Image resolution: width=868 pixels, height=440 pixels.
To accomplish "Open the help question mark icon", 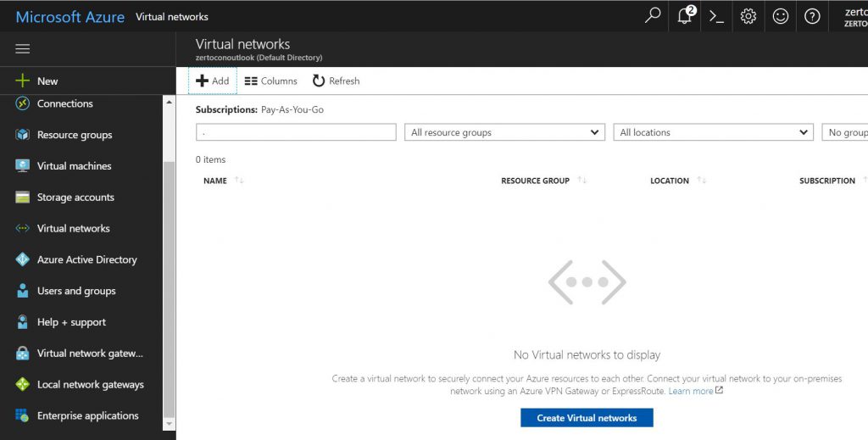I will click(812, 16).
